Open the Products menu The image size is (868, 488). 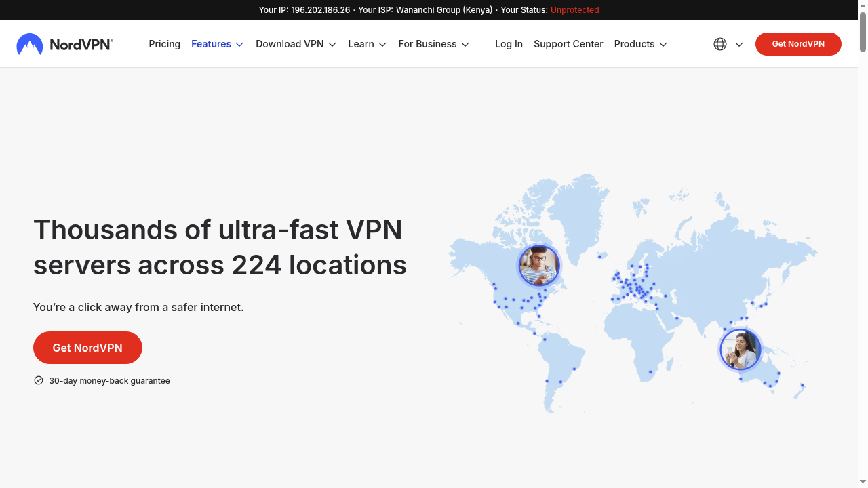pos(634,44)
